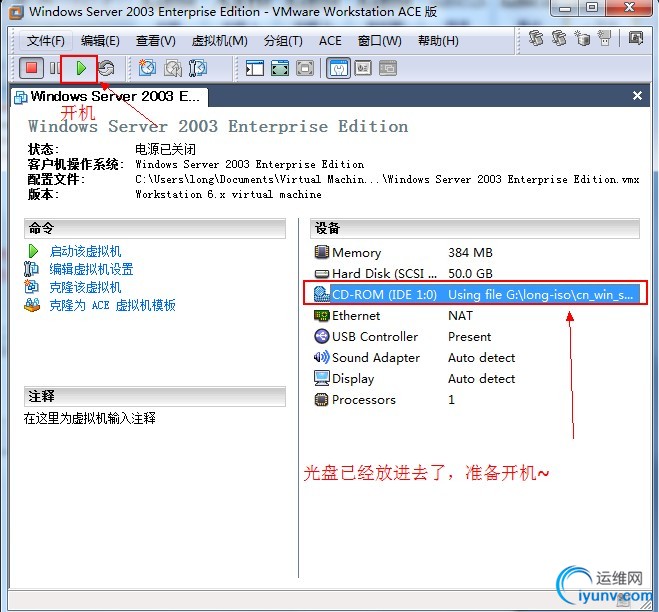Image resolution: width=659 pixels, height=612 pixels.
Task: Click the NAT Ethernet value
Action: (x=460, y=315)
